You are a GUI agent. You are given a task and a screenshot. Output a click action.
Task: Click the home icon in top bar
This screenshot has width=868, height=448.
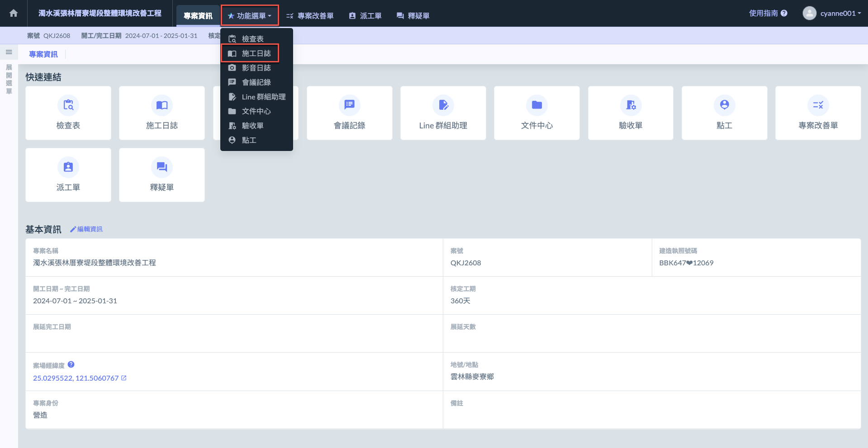(x=14, y=13)
